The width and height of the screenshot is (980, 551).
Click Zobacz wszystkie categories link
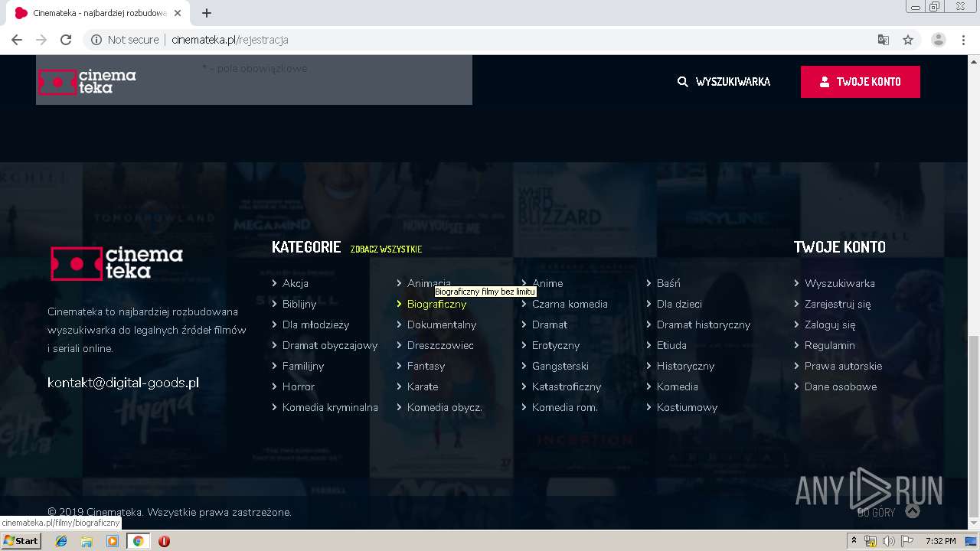[x=386, y=249]
